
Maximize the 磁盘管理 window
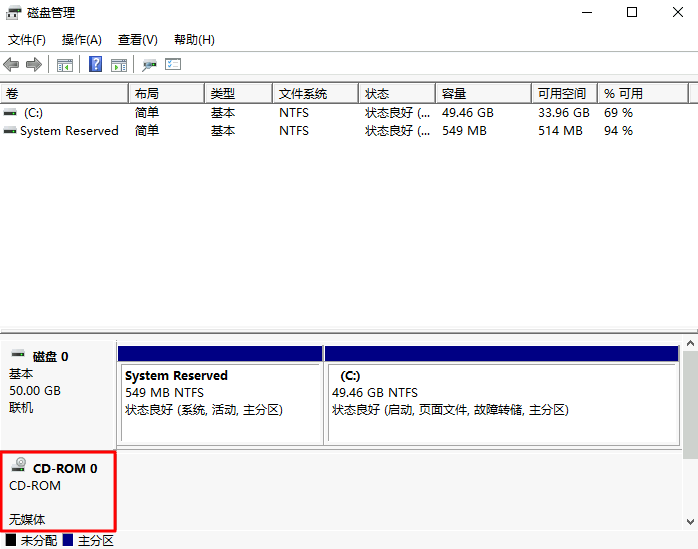tap(632, 12)
